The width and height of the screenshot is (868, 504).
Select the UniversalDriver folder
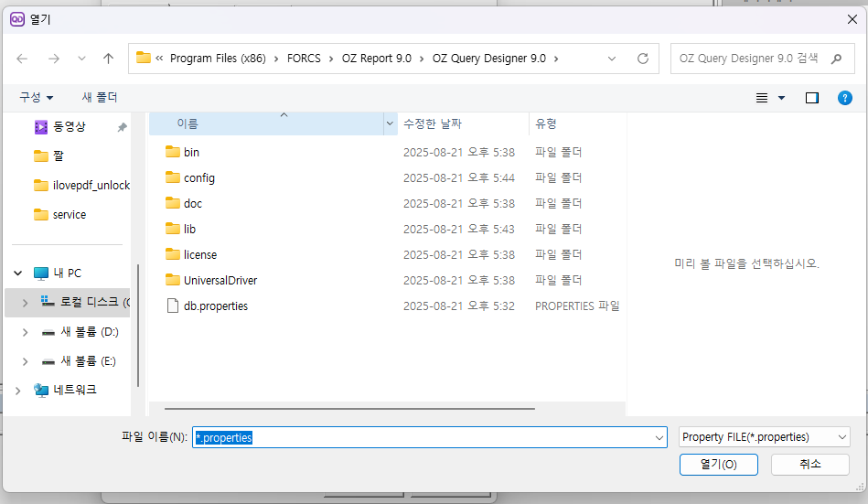(220, 280)
